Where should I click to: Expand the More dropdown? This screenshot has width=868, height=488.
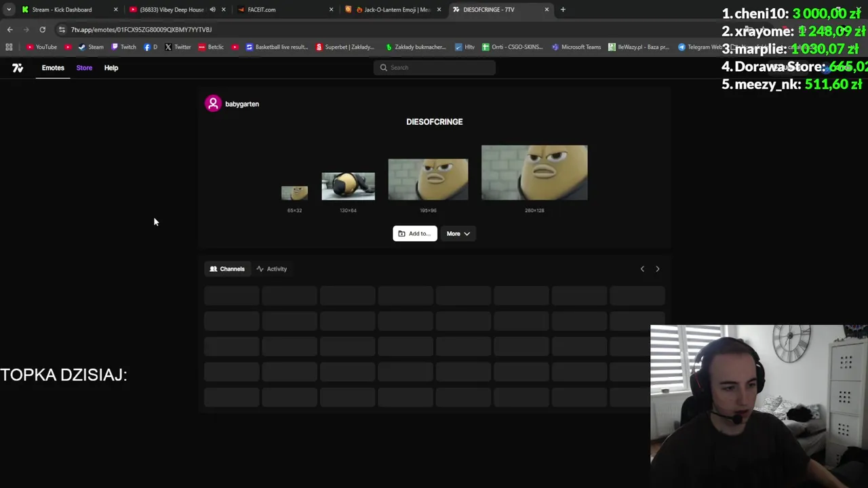pos(458,233)
